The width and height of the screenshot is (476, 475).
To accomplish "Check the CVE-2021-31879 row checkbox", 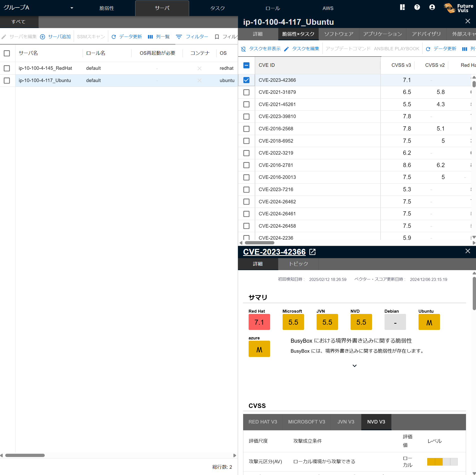I will point(246,92).
